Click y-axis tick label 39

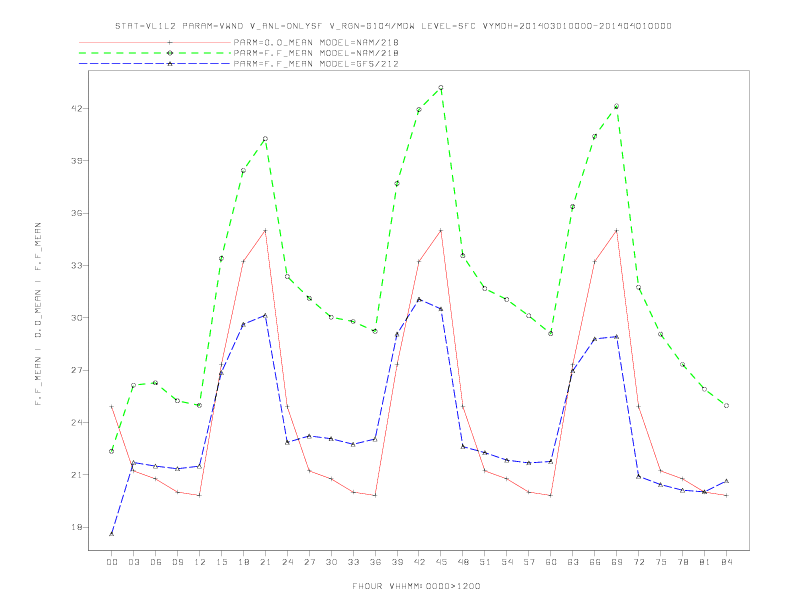[x=77, y=161]
